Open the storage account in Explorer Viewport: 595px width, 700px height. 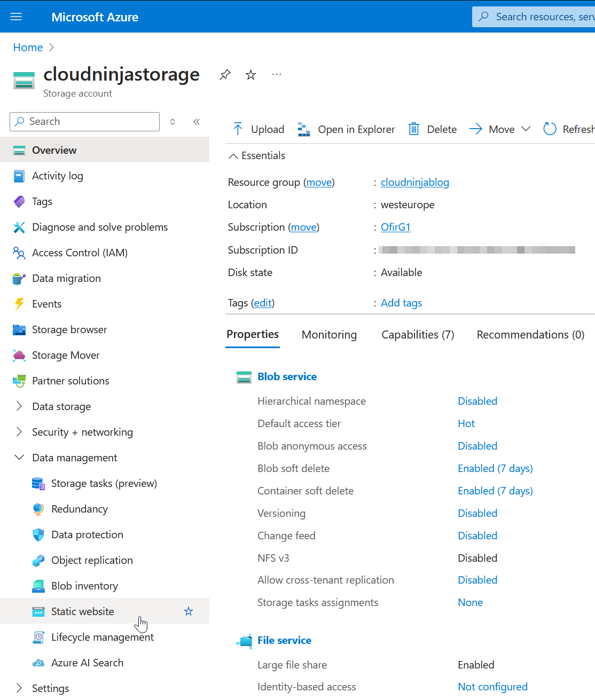(346, 129)
